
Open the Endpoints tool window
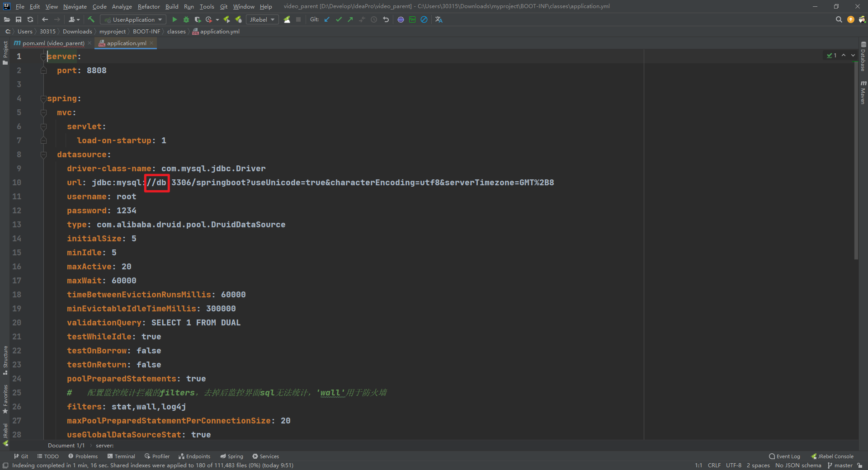[194, 456]
